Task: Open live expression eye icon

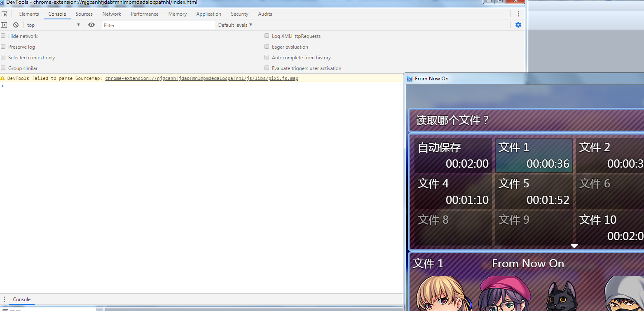Action: coord(91,25)
